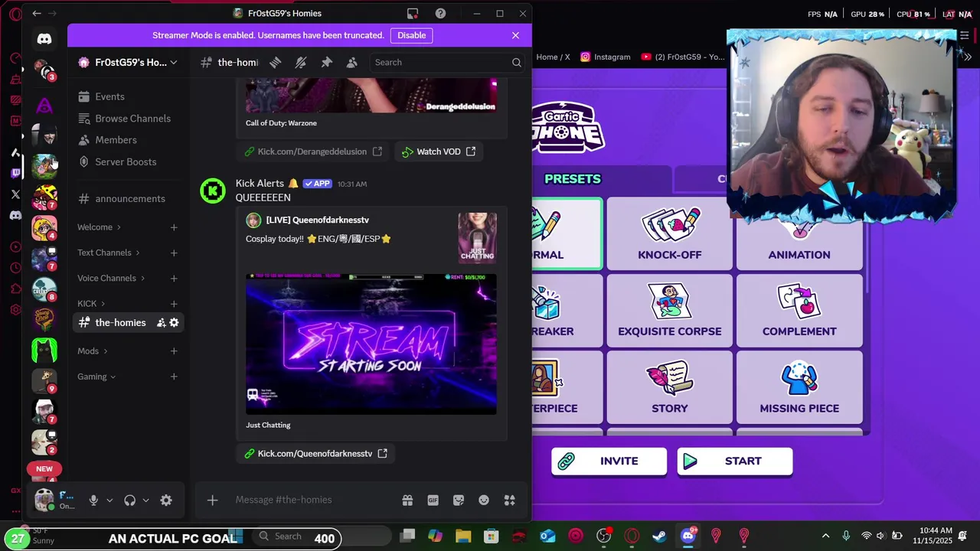Collapse the Welcome category
This screenshot has height=551, width=980.
(x=99, y=227)
